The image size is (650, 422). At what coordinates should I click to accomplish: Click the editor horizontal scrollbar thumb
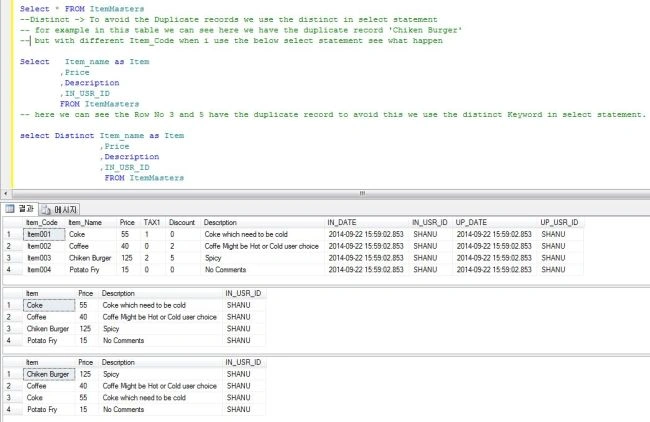361,194
